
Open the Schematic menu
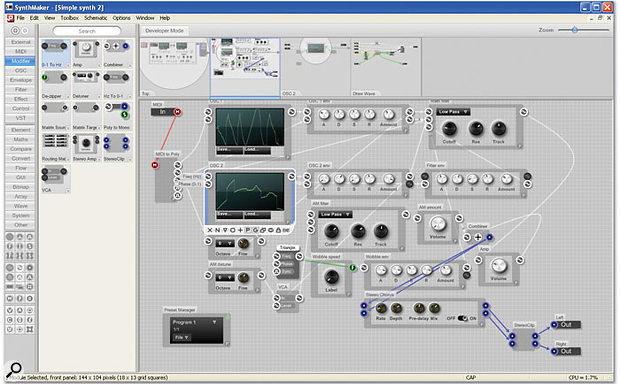coord(96,18)
